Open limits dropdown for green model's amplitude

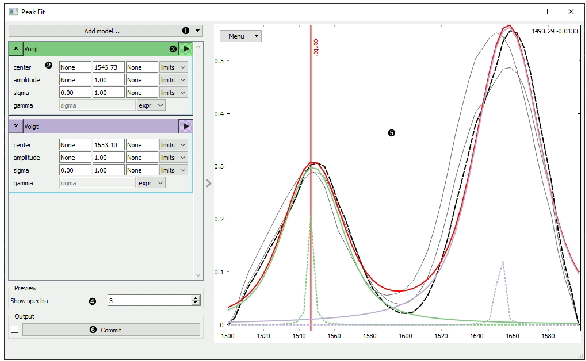(173, 80)
